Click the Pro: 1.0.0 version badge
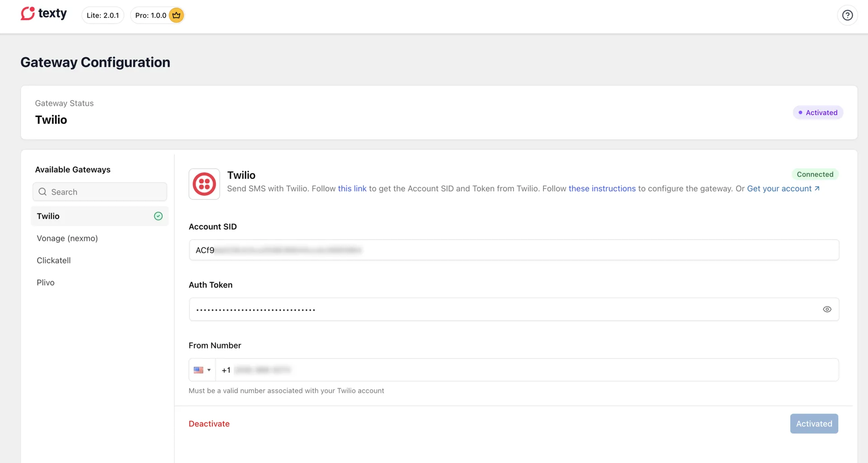Image resolution: width=868 pixels, height=463 pixels. point(157,15)
